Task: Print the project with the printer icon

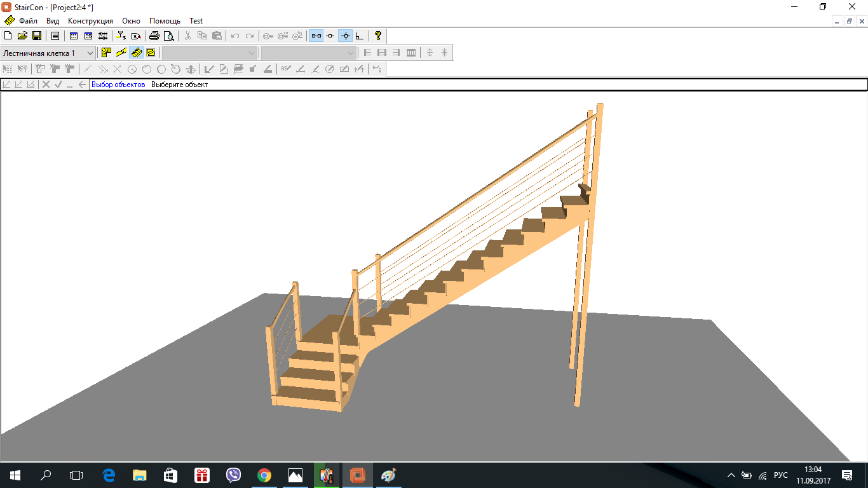Action: pos(154,36)
